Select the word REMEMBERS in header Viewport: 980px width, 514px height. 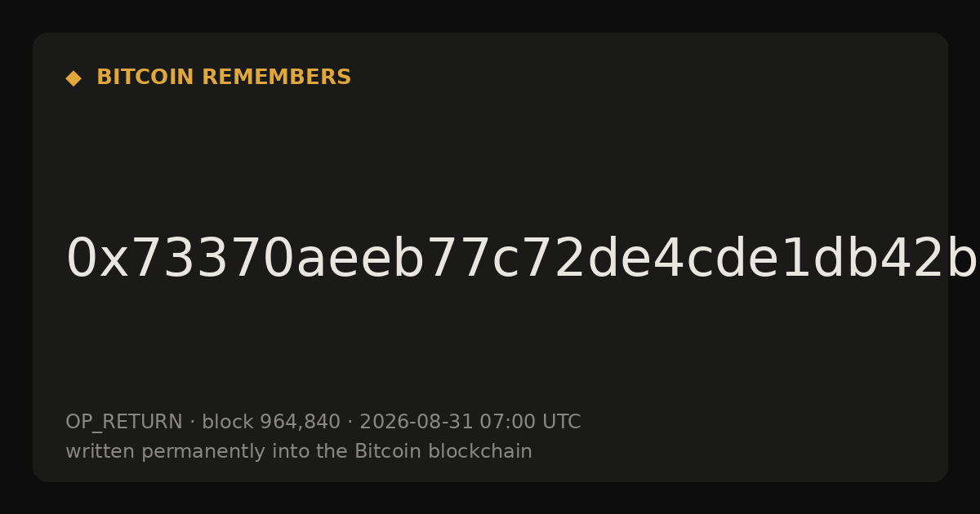(x=277, y=78)
